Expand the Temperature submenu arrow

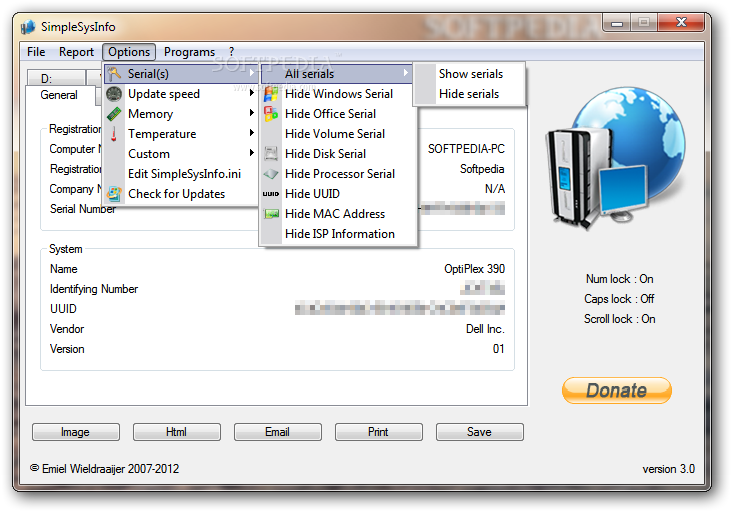[252, 133]
